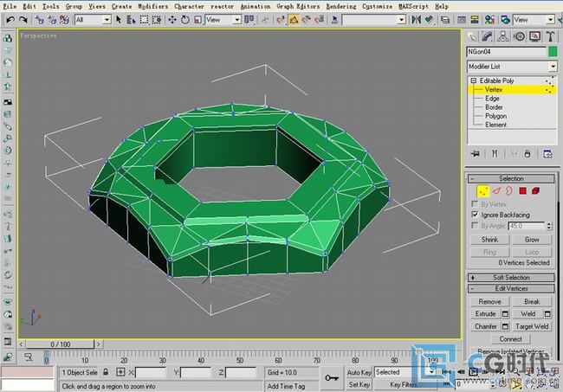This screenshot has height=392, width=563.
Task: Activate the Select Object arrow tool
Action: (119, 20)
